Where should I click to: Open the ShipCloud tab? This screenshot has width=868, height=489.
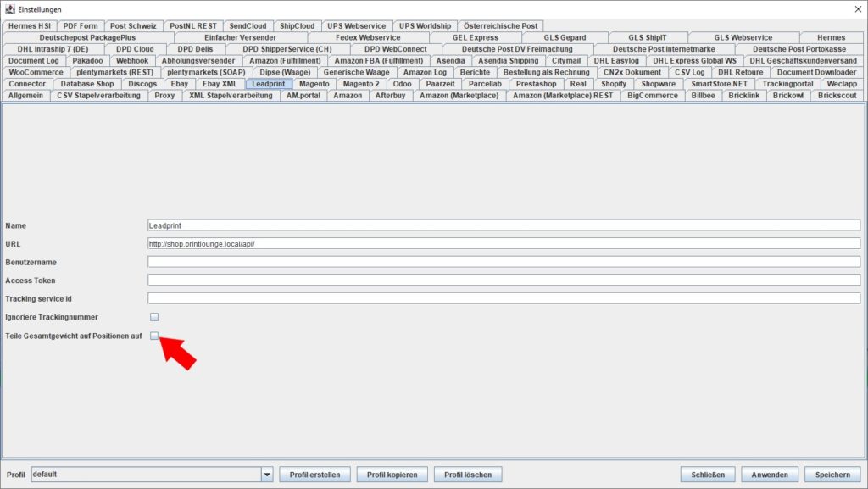pos(297,25)
